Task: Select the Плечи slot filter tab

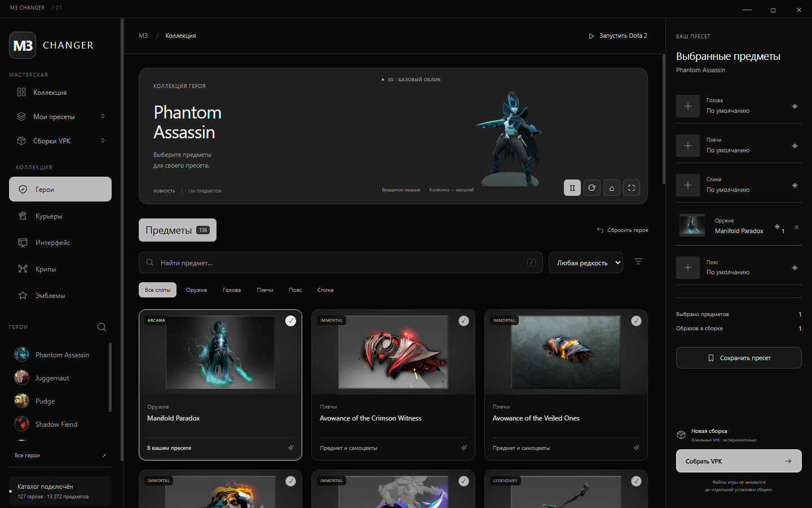Action: click(x=264, y=290)
